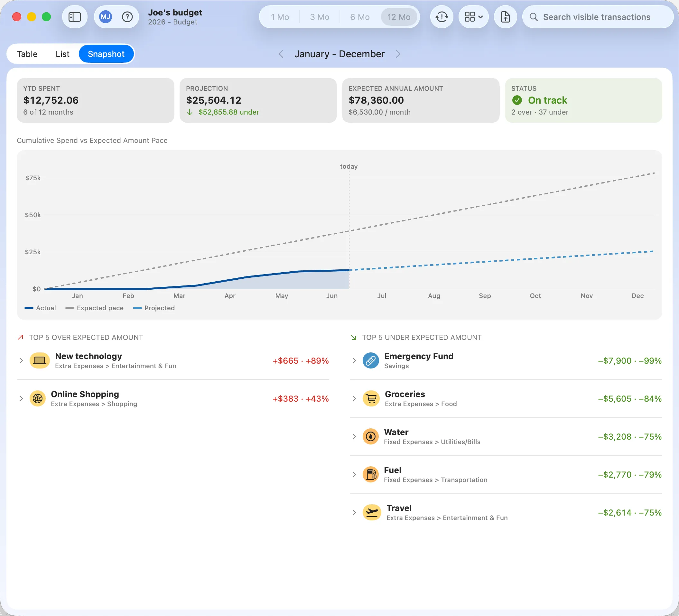679x616 pixels.
Task: Expand the Fuel row
Action: (354, 475)
